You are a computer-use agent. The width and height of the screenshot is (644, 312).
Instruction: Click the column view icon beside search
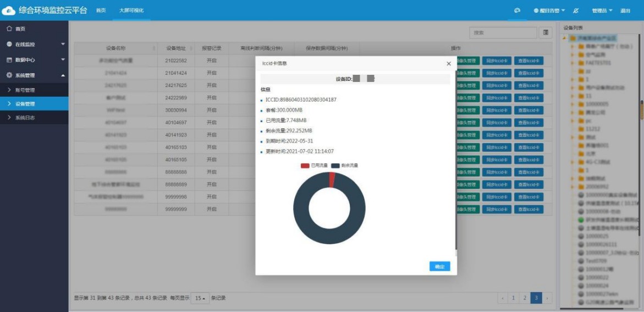[546, 33]
